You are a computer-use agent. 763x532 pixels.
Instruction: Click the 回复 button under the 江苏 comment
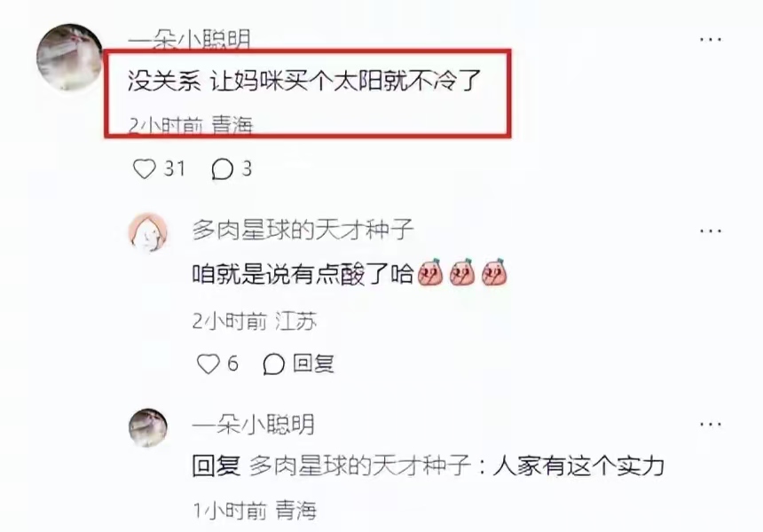(x=313, y=364)
